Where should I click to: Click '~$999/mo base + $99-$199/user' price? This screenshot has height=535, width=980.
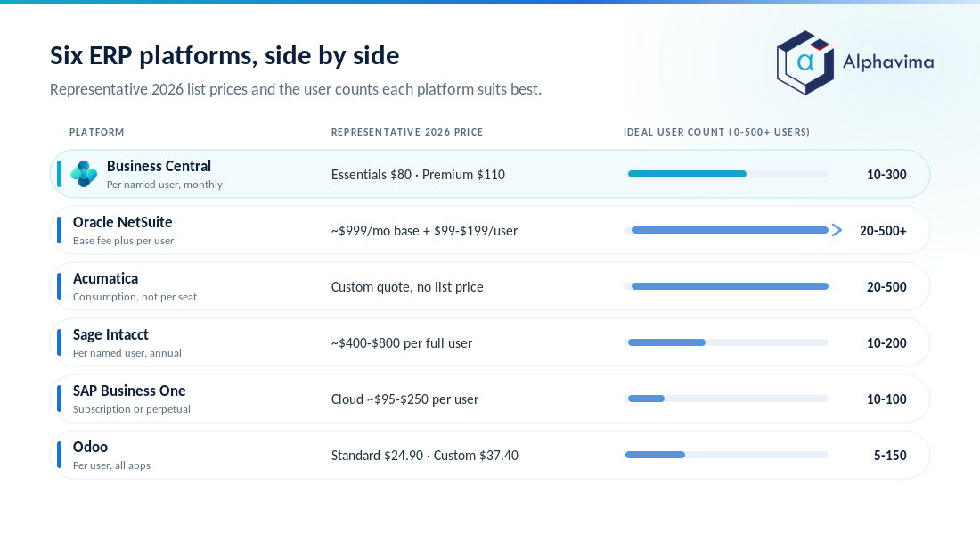point(424,231)
